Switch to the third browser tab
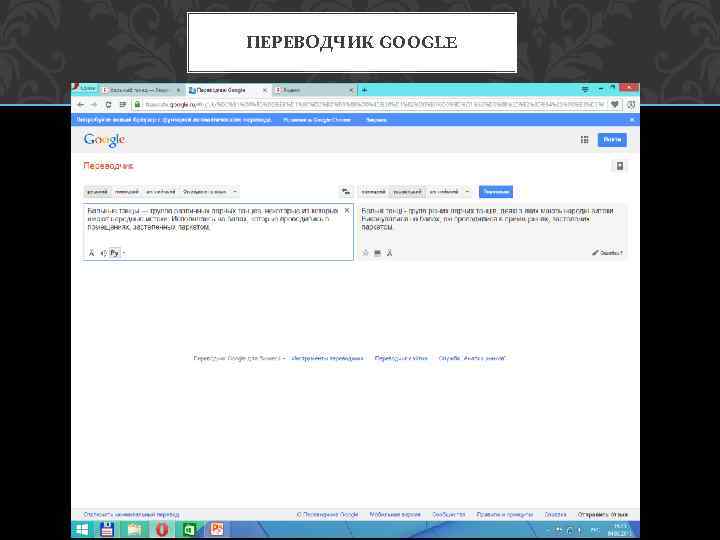 coord(314,90)
